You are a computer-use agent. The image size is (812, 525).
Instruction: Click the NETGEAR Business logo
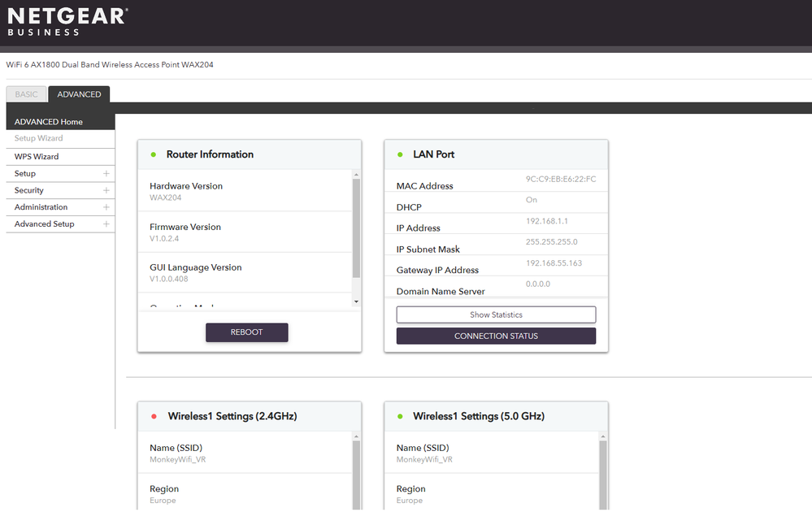tap(67, 22)
